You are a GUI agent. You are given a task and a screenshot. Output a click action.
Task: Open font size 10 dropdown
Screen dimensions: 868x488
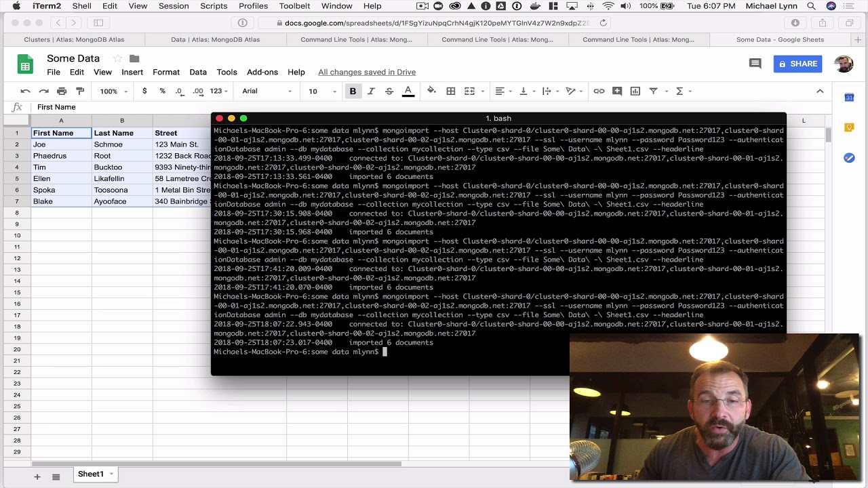[x=323, y=91]
